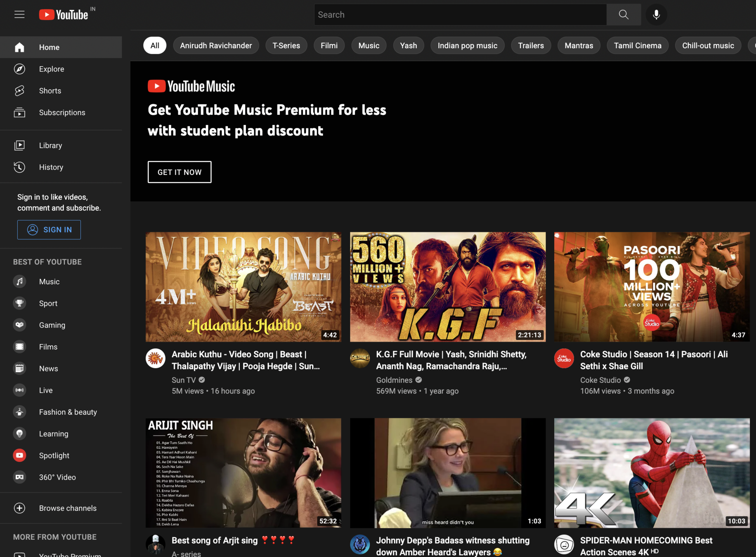This screenshot has height=557, width=756.
Task: Open Goldmines channel avatar
Action: pyautogui.click(x=360, y=359)
